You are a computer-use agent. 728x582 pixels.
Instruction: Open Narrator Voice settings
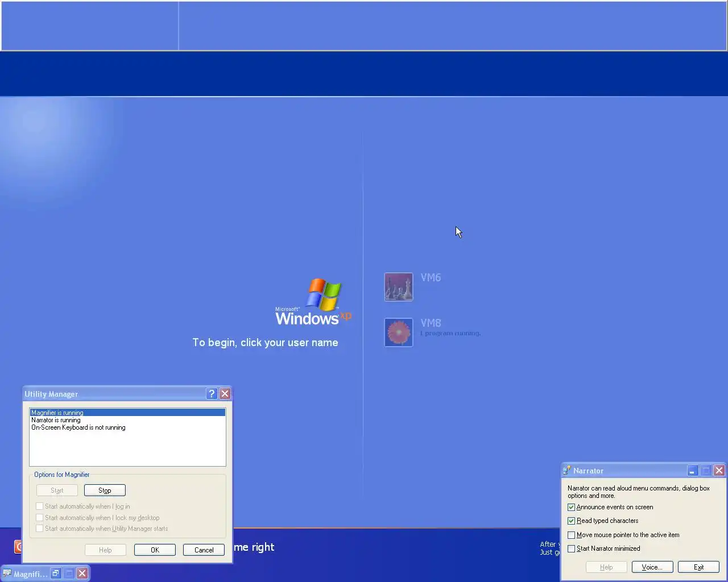pos(652,567)
